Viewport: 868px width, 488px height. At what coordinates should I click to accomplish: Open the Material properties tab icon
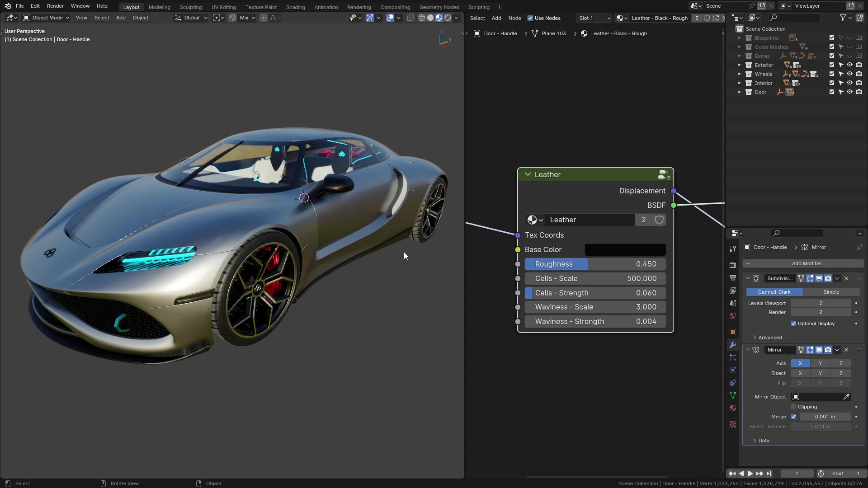coord(733,408)
